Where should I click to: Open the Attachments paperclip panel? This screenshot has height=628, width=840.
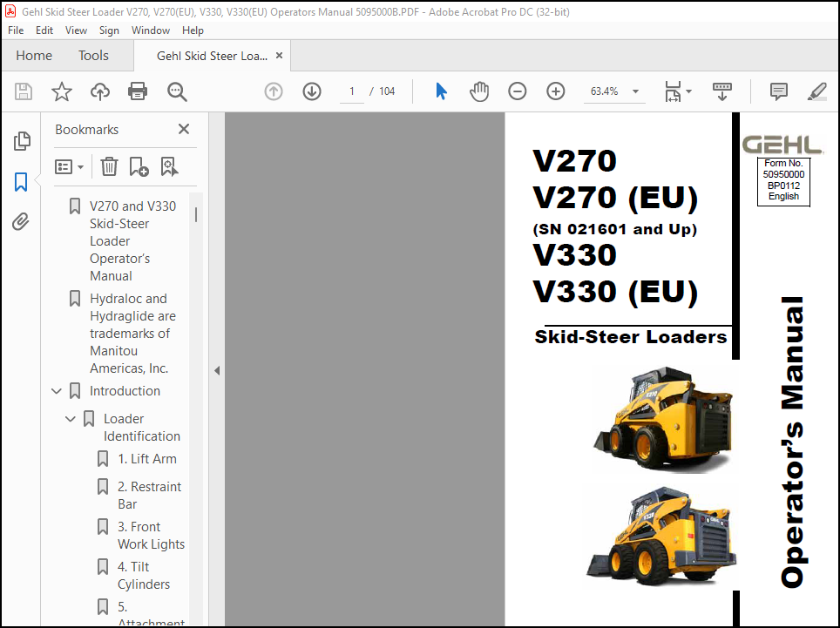click(20, 221)
